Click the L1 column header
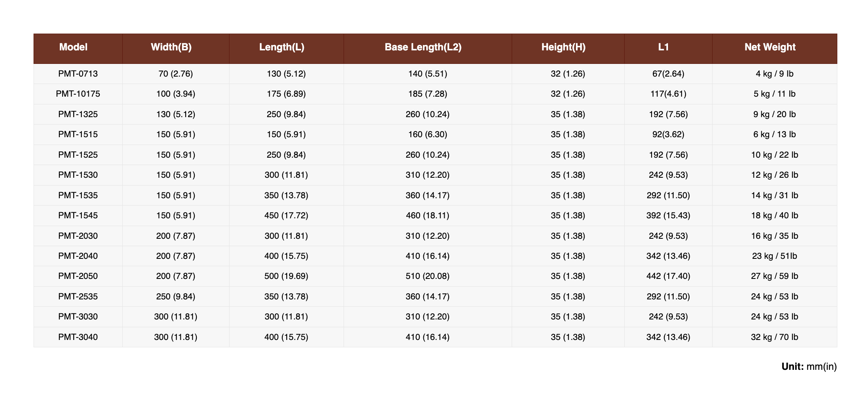Screen dimensions: 868x394 point(663,47)
